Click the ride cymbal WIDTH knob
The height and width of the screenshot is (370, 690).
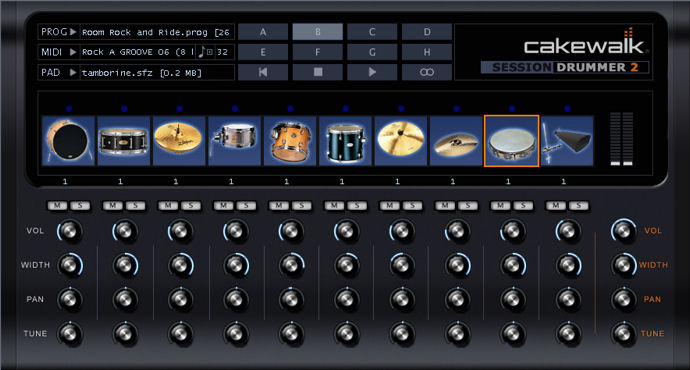pyautogui.click(x=402, y=265)
